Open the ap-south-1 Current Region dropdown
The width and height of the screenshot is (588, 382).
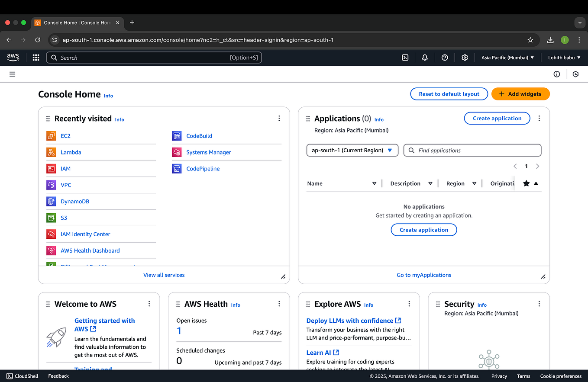click(352, 150)
